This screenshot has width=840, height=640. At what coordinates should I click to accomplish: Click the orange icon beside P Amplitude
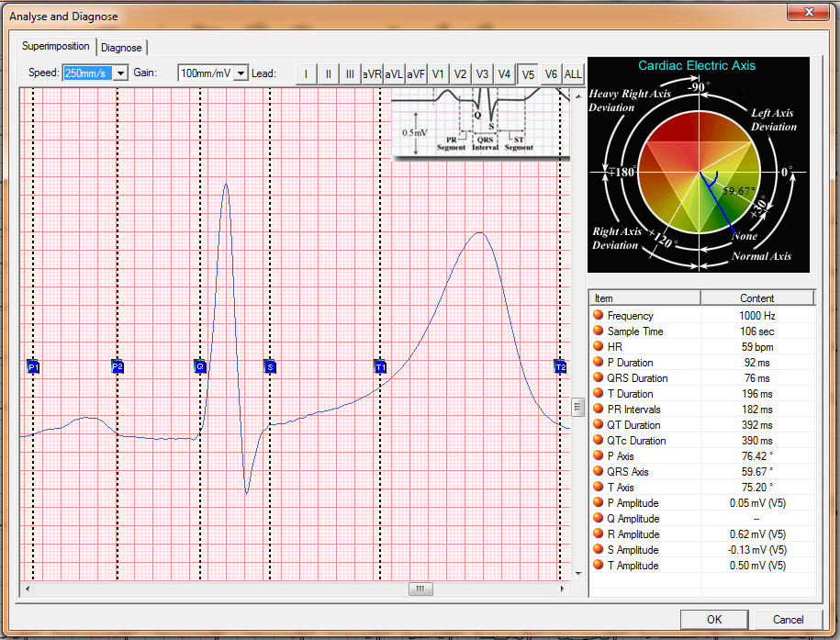click(599, 502)
